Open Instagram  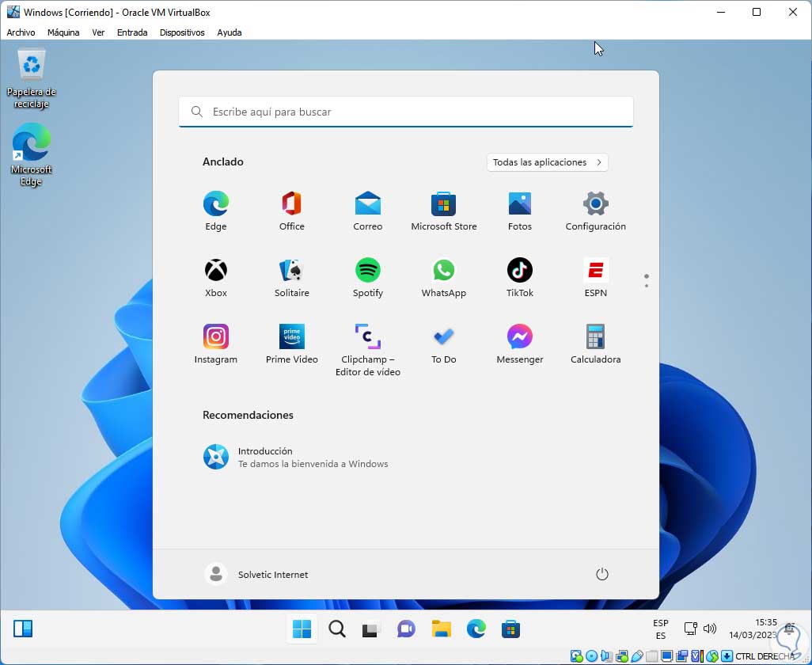[x=216, y=344]
